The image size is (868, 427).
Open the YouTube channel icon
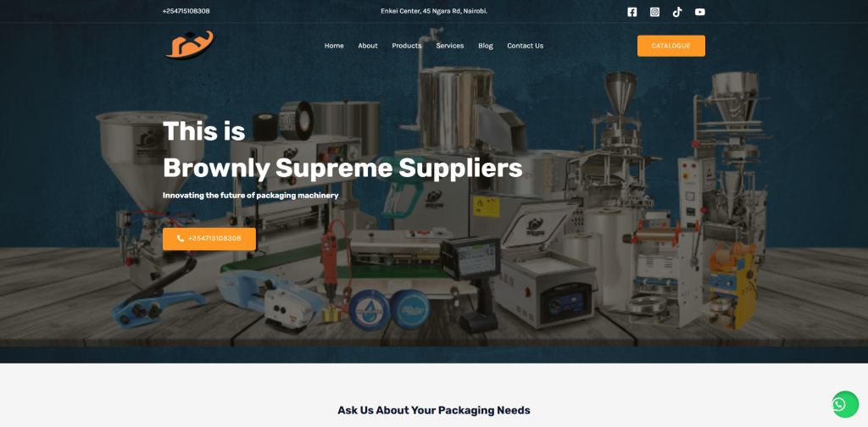pos(699,12)
